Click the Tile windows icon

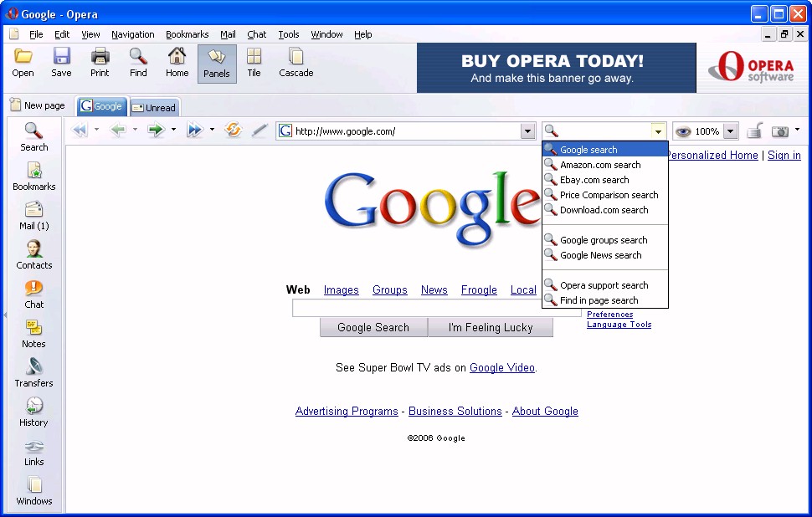point(254,63)
